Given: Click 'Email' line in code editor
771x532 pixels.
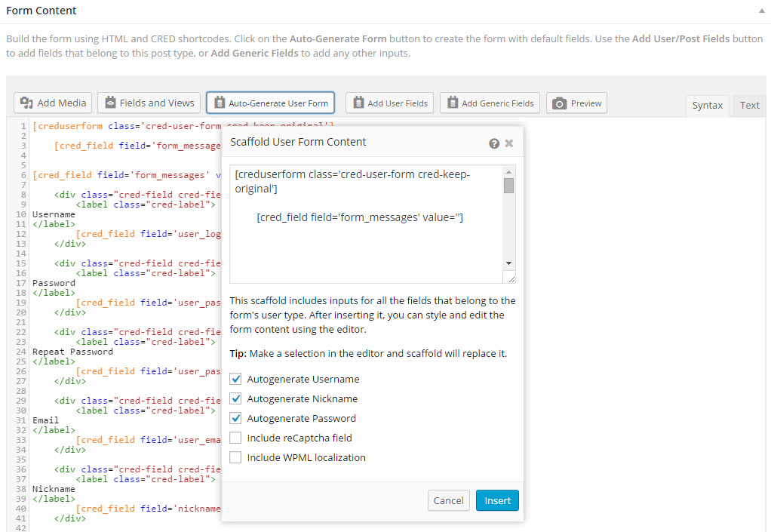Looking at the screenshot, I should click(x=45, y=420).
